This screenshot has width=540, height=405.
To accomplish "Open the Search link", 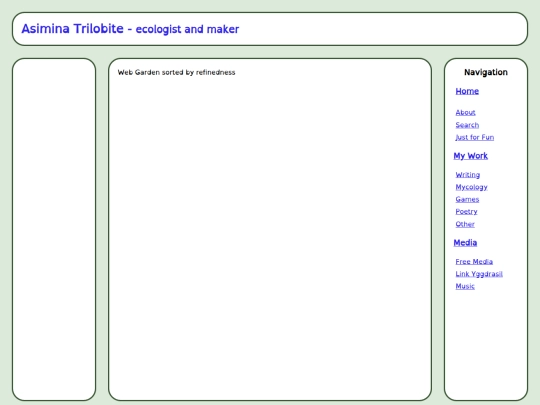I will 467,125.
